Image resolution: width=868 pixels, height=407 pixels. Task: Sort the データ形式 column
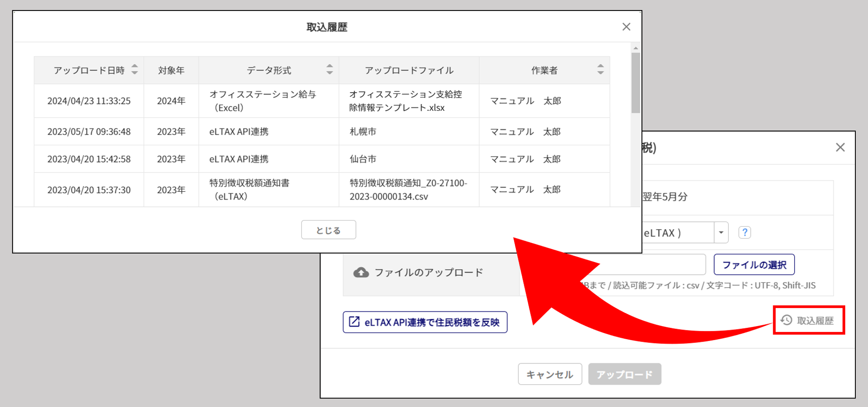click(x=329, y=70)
